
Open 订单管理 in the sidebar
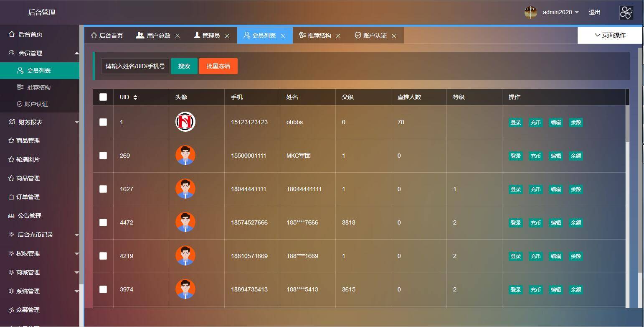click(x=28, y=197)
